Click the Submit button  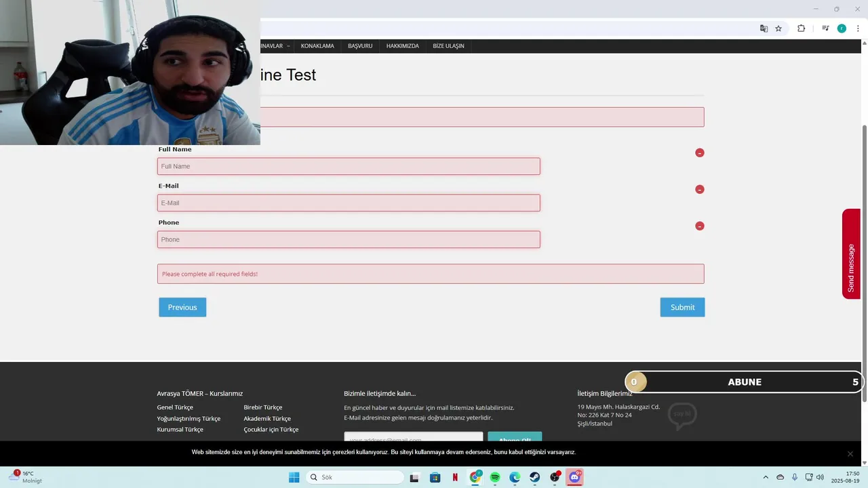coord(682,307)
